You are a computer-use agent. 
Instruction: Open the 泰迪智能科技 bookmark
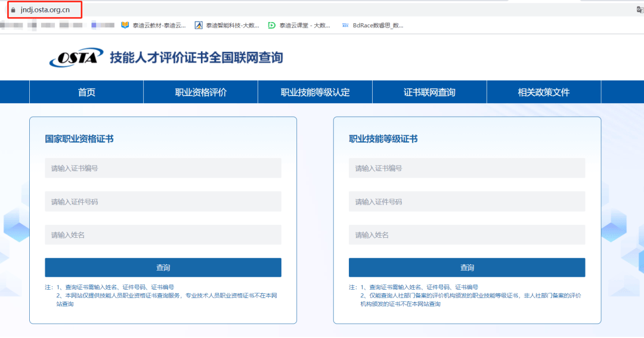point(227,25)
